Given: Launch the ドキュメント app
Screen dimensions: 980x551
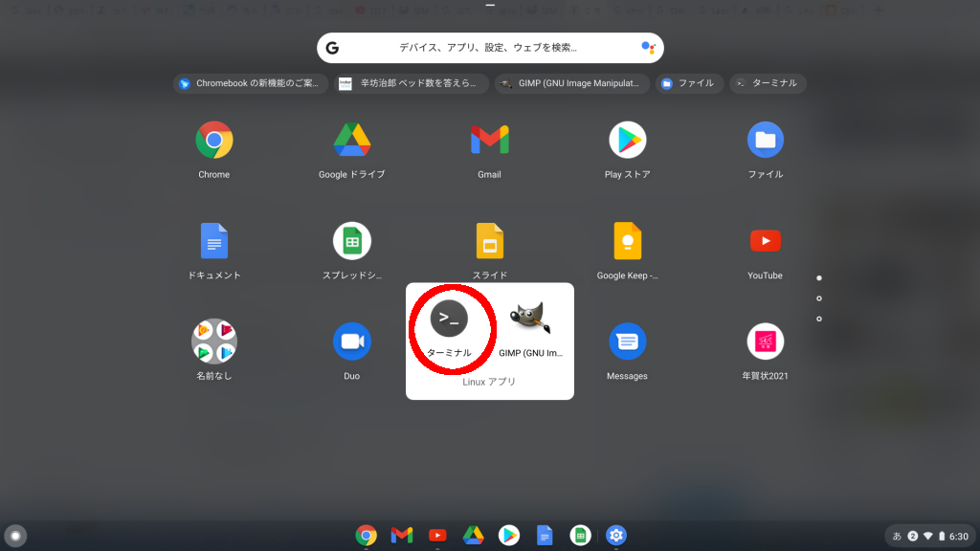Looking at the screenshot, I should (x=213, y=240).
